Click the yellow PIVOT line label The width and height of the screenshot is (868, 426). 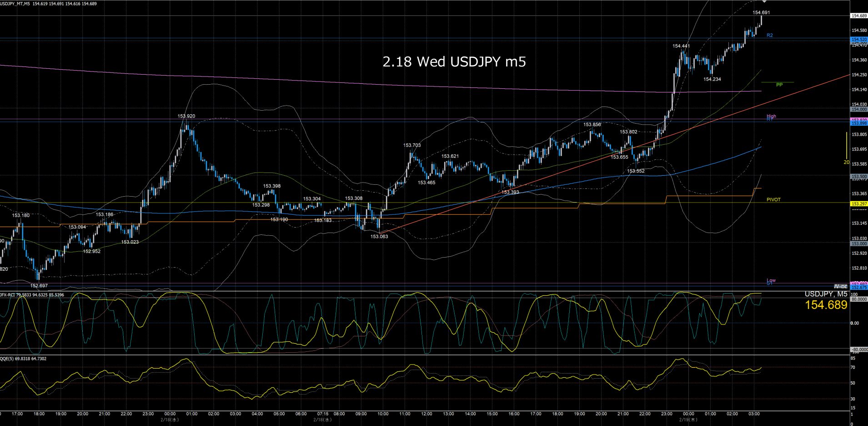tap(773, 200)
